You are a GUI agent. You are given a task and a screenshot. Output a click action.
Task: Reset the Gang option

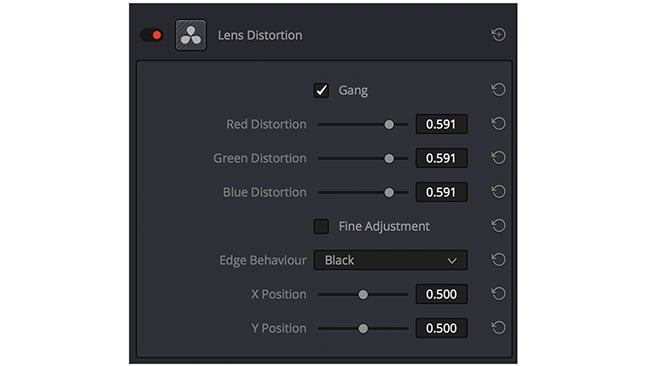point(498,90)
